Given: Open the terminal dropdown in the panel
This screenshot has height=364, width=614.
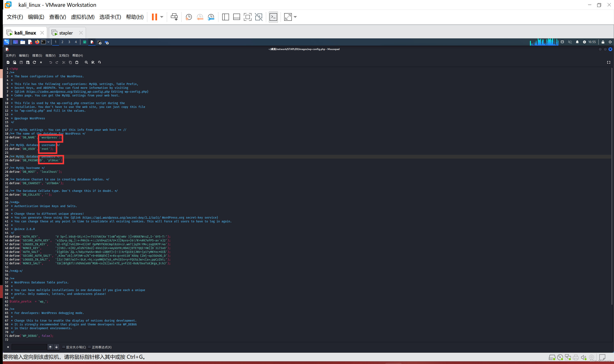Looking at the screenshot, I should [x=48, y=42].
